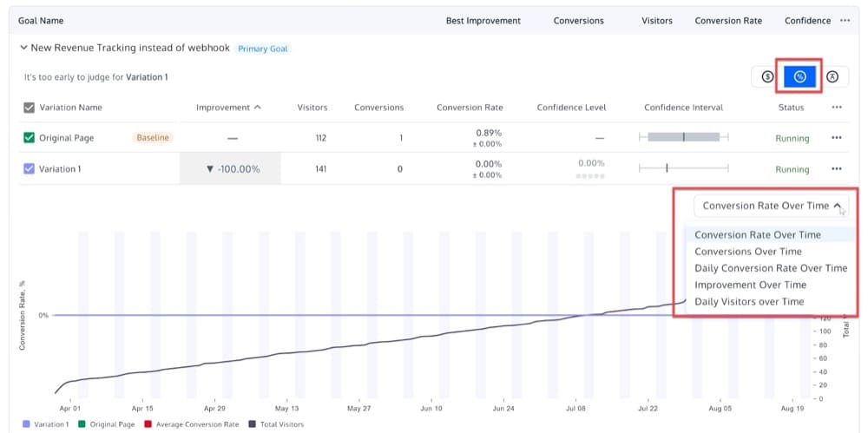Choose Improvement Over Time option

click(x=771, y=285)
